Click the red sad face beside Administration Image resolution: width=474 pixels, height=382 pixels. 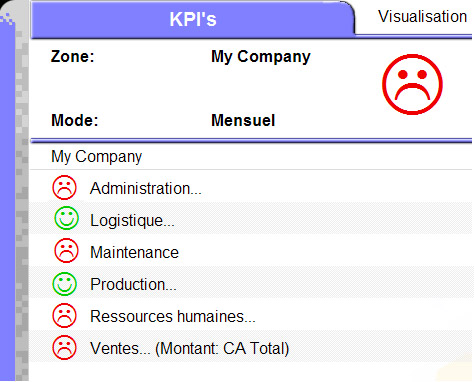pyautogui.click(x=64, y=188)
